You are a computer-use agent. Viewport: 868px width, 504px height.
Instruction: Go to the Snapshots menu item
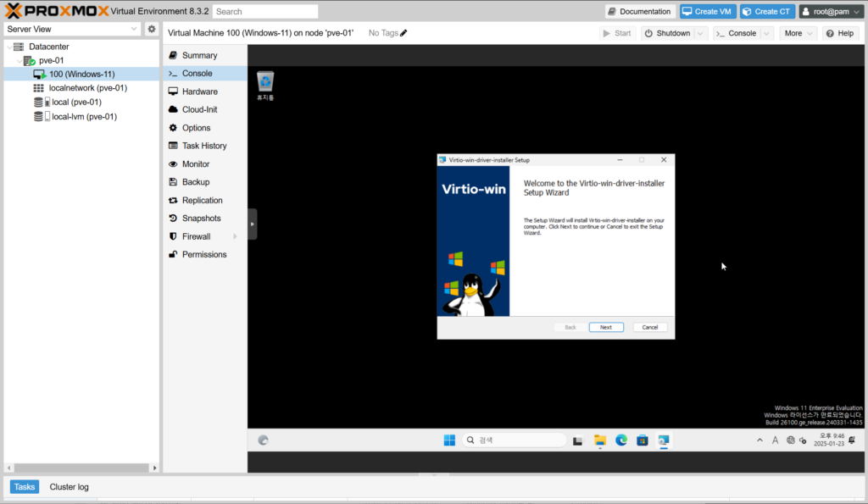pos(201,219)
